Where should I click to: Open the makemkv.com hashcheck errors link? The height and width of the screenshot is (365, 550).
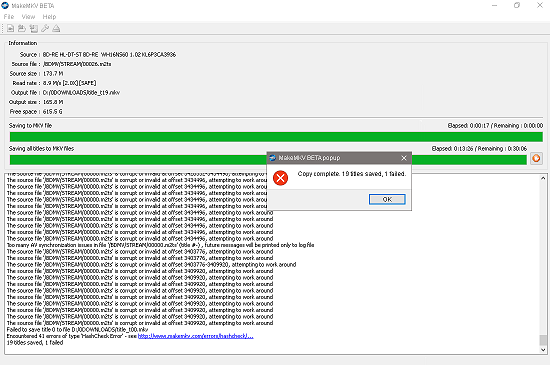(195, 336)
